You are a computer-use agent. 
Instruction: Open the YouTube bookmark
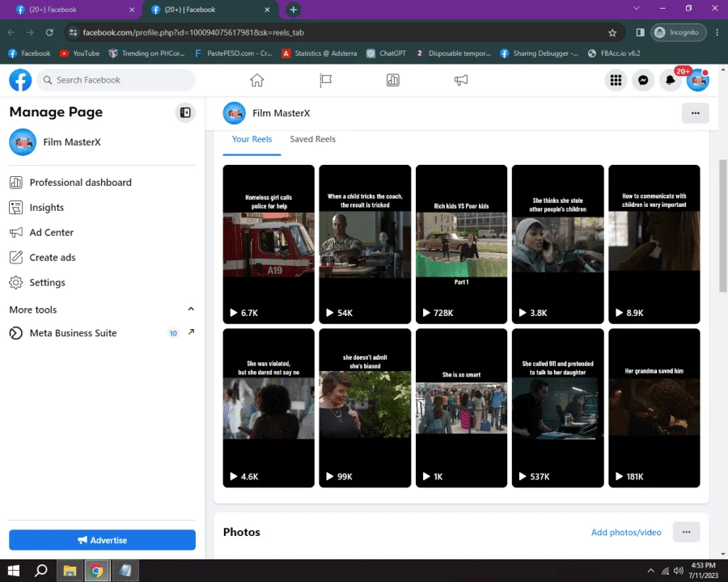click(x=80, y=53)
